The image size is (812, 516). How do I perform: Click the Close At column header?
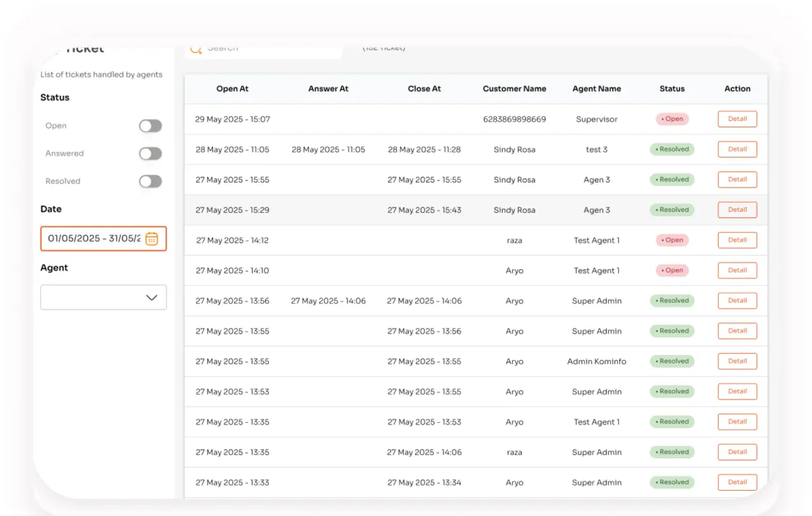coord(424,89)
